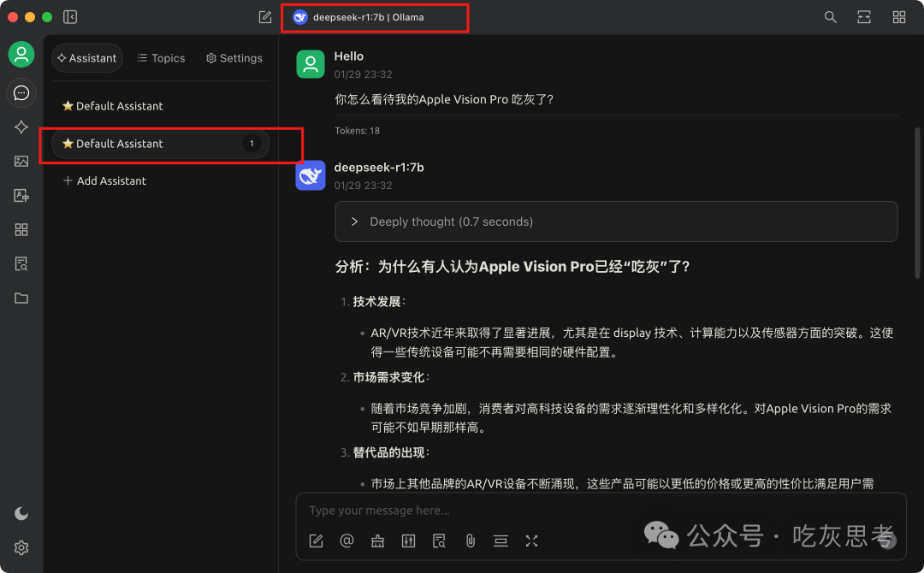
Task: Open the knowledge base icon in left sidebar
Action: pyautogui.click(x=21, y=263)
